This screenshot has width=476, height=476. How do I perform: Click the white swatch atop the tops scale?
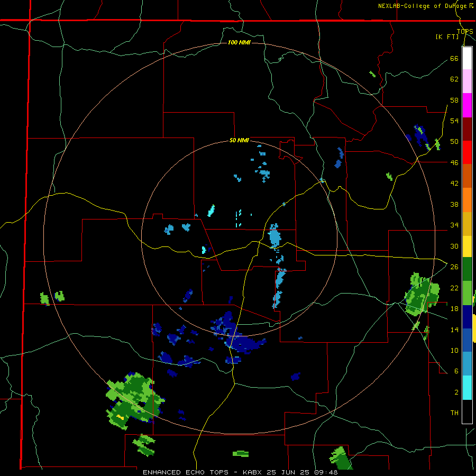[467, 58]
